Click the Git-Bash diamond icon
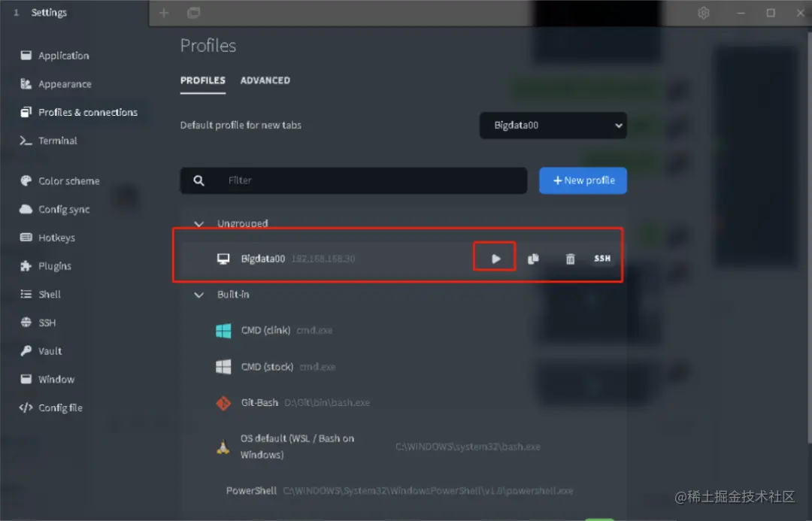The width and height of the screenshot is (812, 521). click(223, 402)
